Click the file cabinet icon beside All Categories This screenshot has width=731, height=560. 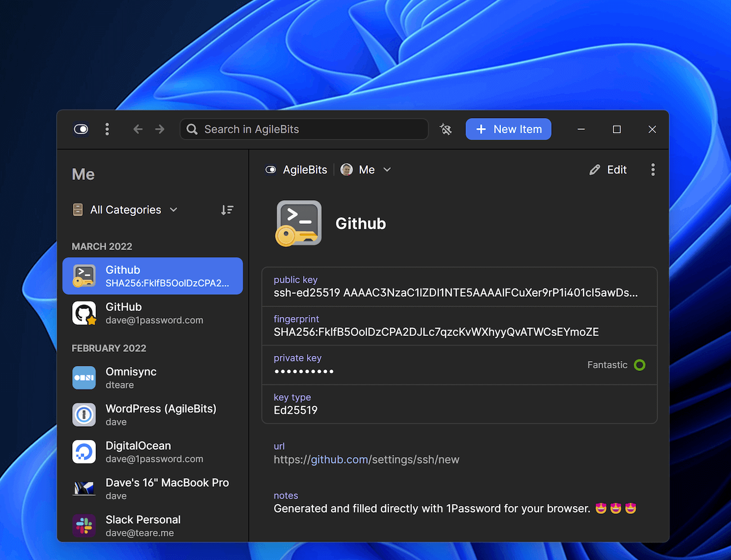coord(77,209)
